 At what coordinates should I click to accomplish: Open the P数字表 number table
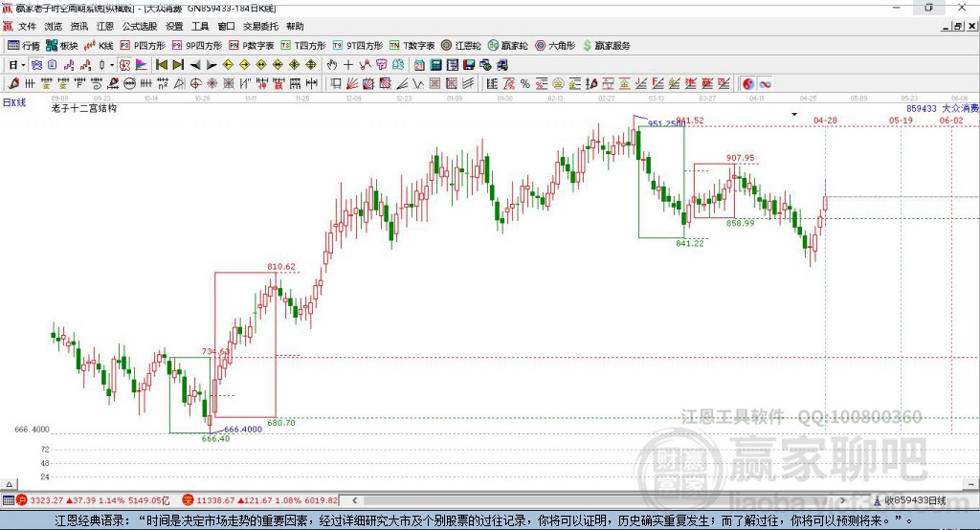(252, 46)
